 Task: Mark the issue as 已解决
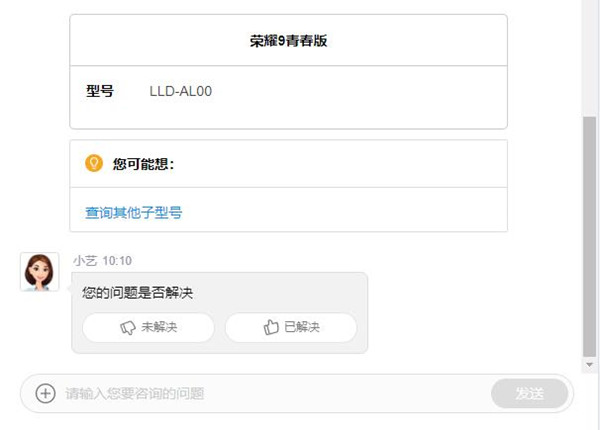290,327
